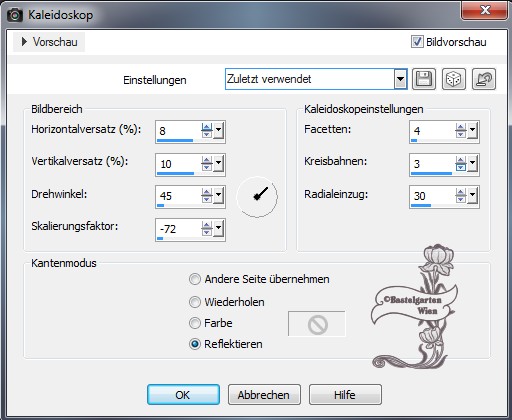
Task: Click the save preset floppy disk icon
Action: [424, 79]
